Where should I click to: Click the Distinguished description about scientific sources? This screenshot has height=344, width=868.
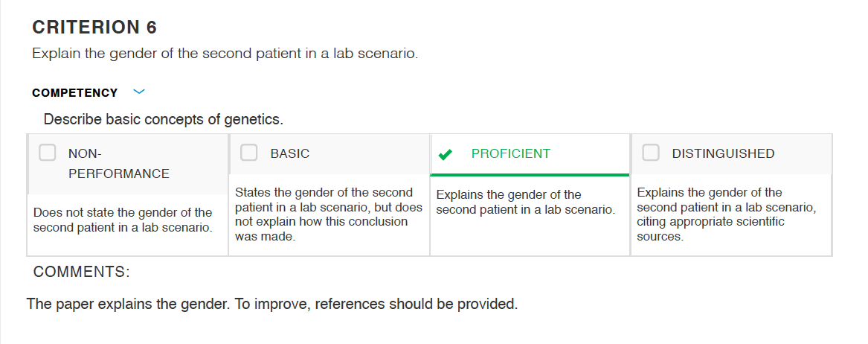pyautogui.click(x=726, y=214)
